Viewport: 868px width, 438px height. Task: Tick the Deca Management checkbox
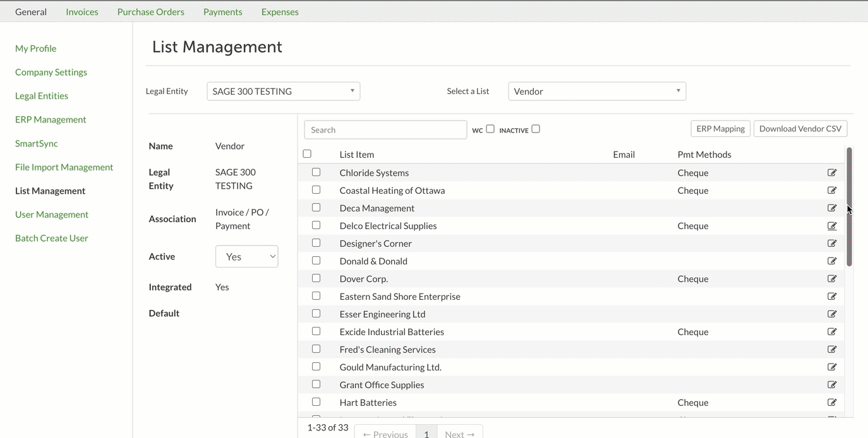[316, 207]
